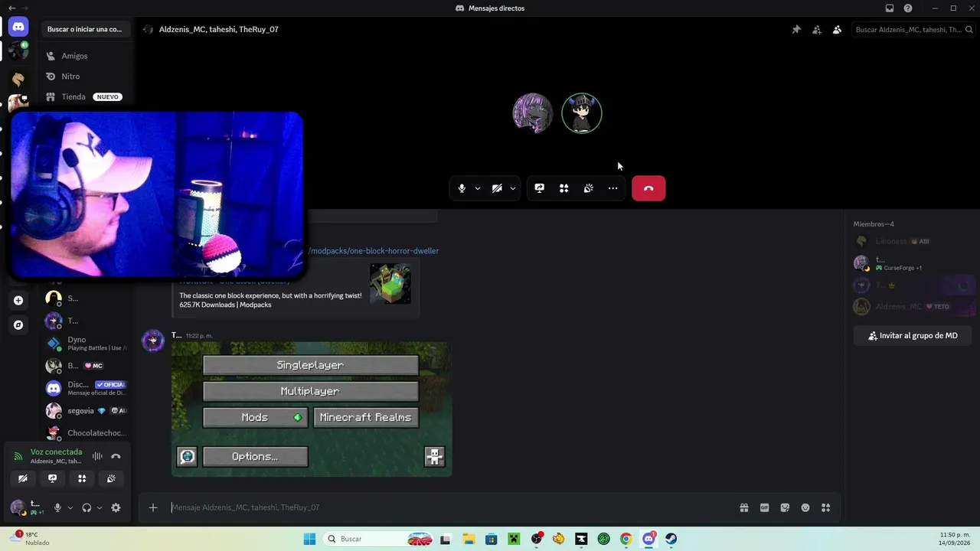Select member Aldzenis_MC in member list
This screenshot has height=551, width=980.
point(912,306)
